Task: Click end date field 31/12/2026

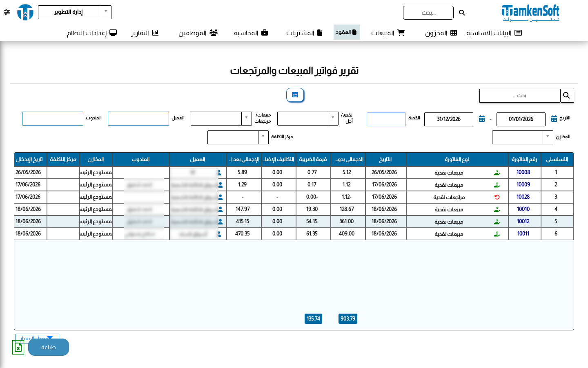Action: (449, 119)
